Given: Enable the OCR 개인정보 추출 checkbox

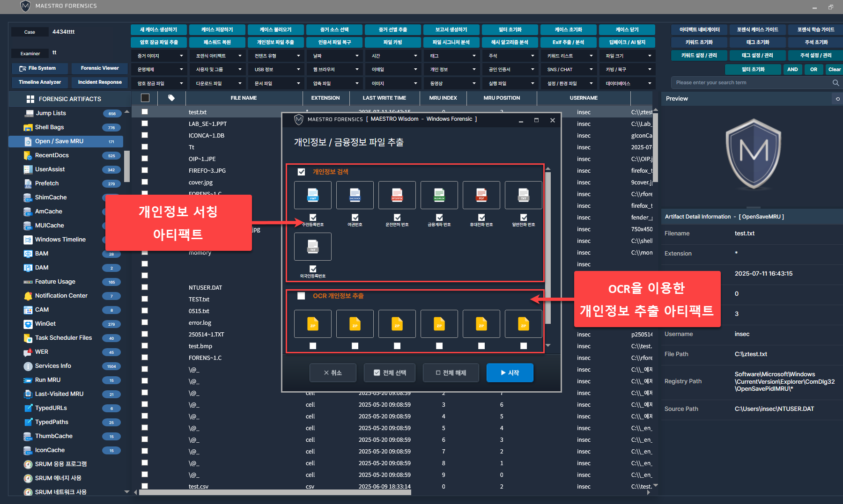Looking at the screenshot, I should [x=301, y=296].
